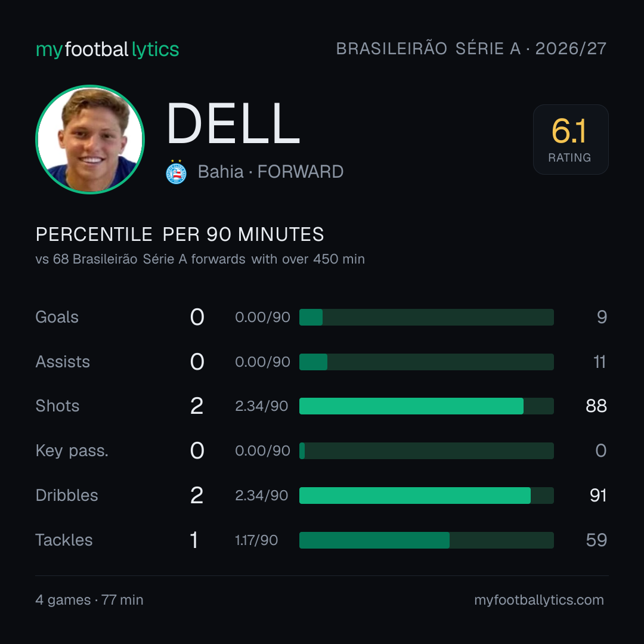Click the myfootballytics logo
The width and height of the screenshot is (644, 644).
pyautogui.click(x=107, y=49)
